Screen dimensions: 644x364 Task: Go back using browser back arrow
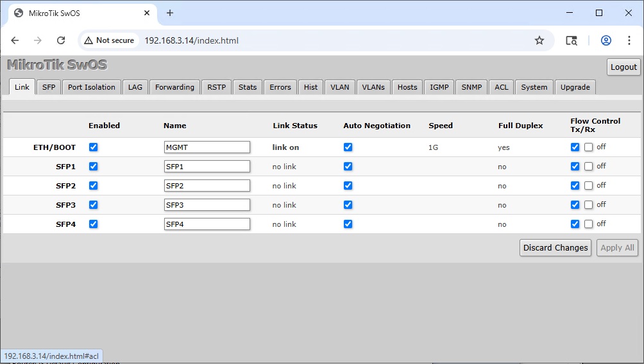(15, 40)
